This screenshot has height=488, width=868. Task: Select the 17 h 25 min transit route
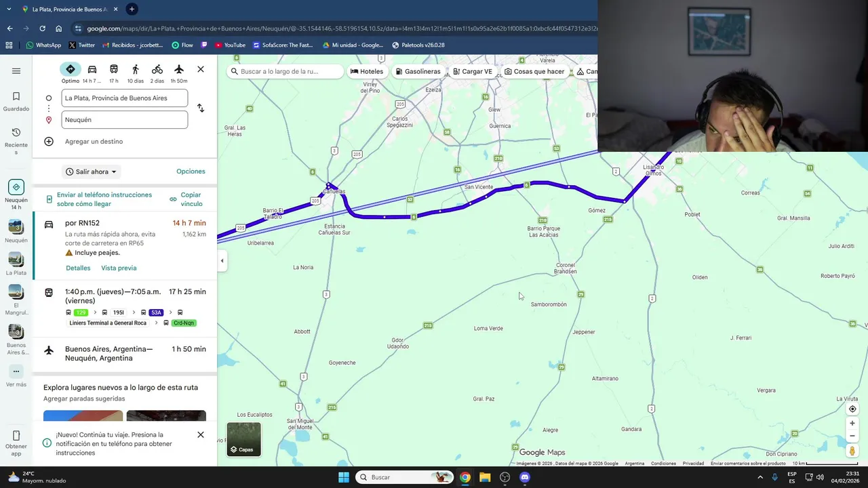click(125, 308)
